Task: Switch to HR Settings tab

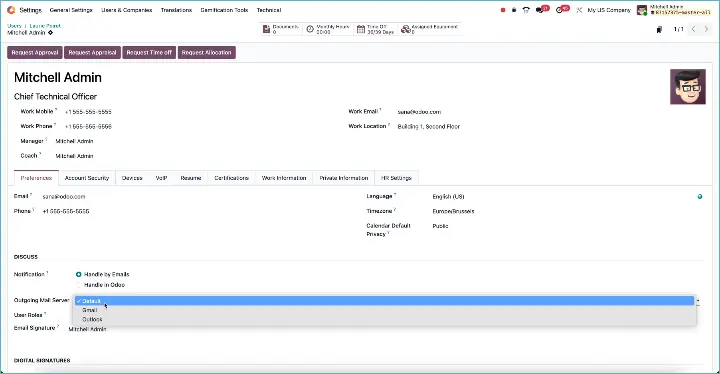Action: coord(396,178)
